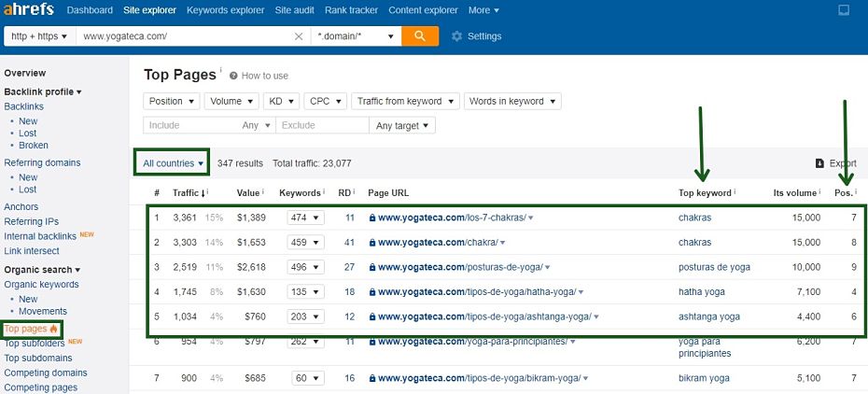Click the monitor icon in top right
The image size is (868, 394).
click(x=844, y=10)
